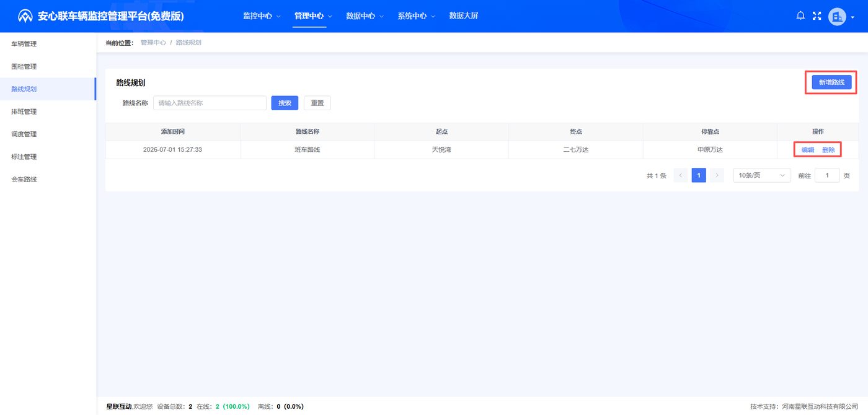Image resolution: width=868 pixels, height=415 pixels.
Task: Click the 设备总数 status in footer
Action: coord(175,406)
